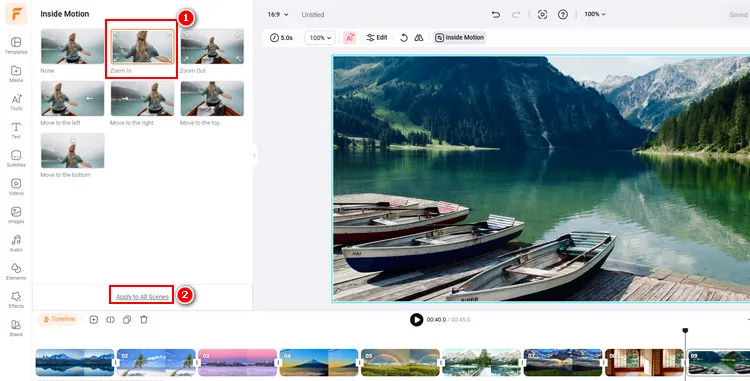Screen dimensions: 750x381
Task: Select scene 03 purple field in timeline
Action: coord(237,362)
